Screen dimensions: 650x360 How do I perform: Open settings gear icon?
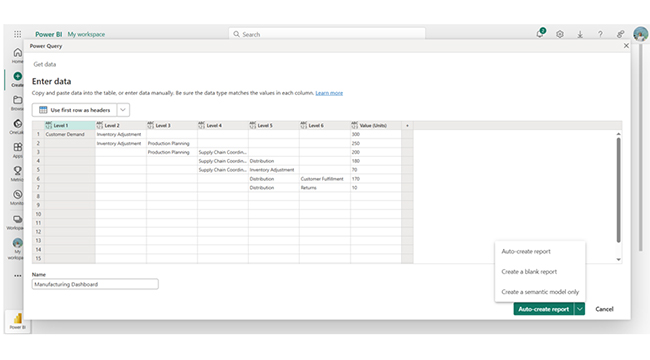tap(560, 34)
